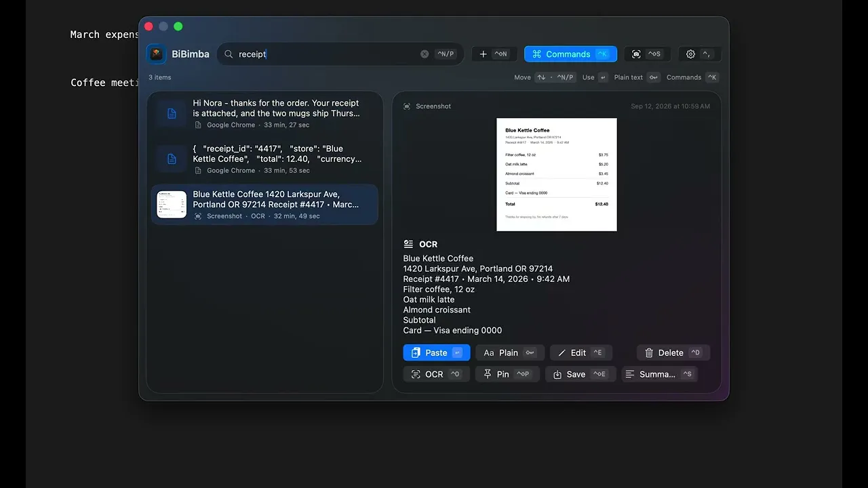Viewport: 868px width, 488px height.
Task: Run OCR on the screenshot
Action: [436, 374]
